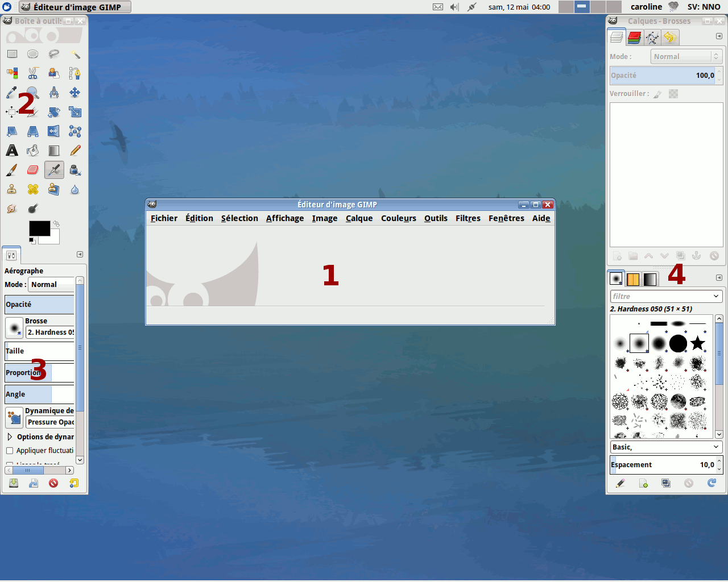The image size is (728, 582).
Task: Click the red restore tool options button
Action: tap(53, 483)
